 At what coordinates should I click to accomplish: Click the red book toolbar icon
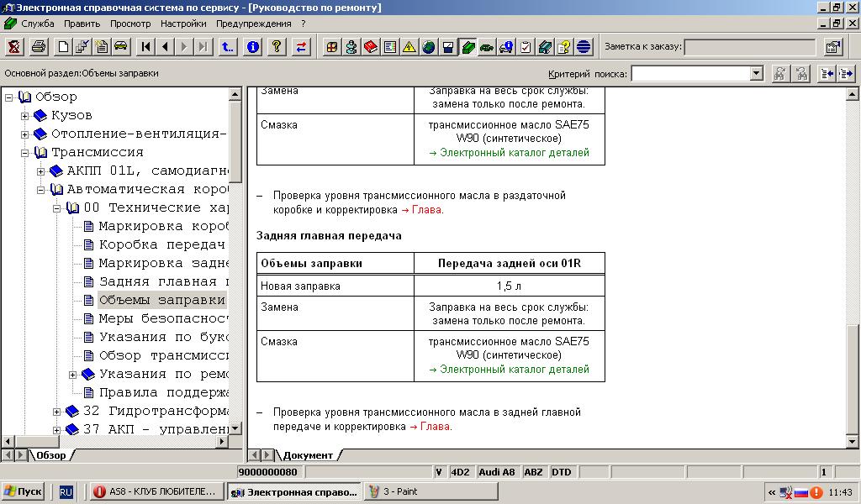[x=371, y=47]
